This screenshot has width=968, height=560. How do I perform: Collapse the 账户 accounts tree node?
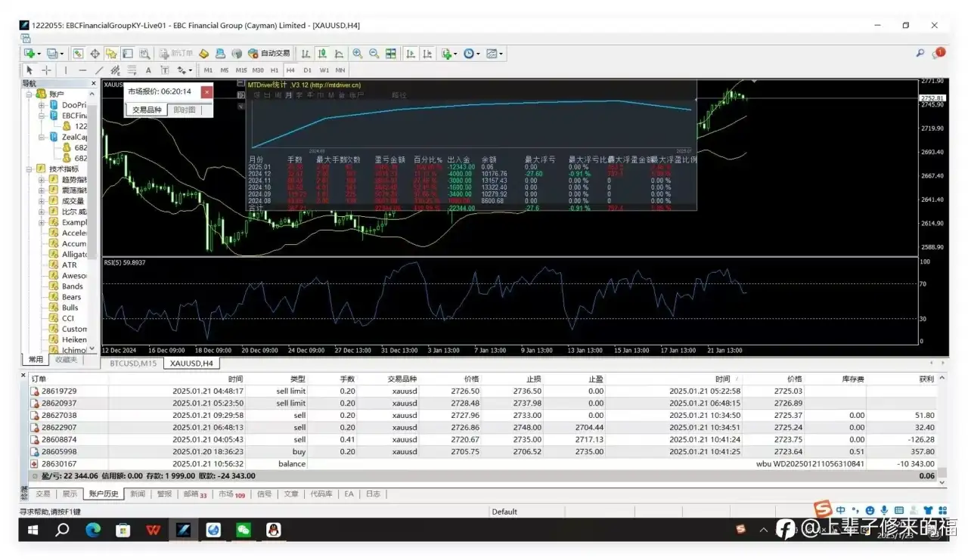[30, 94]
